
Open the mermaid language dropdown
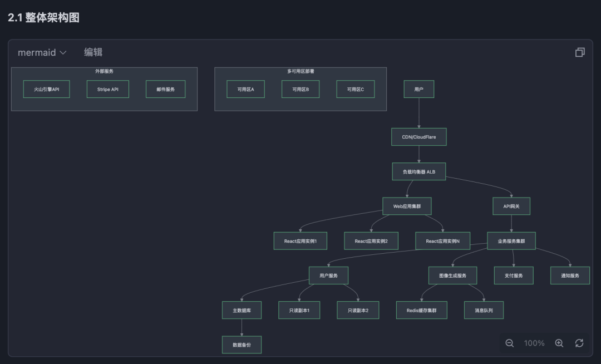pos(42,52)
